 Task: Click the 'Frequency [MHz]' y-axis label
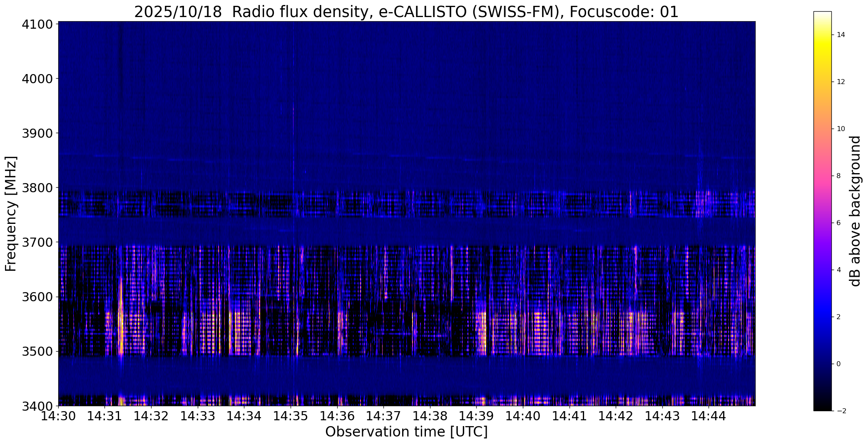point(11,213)
